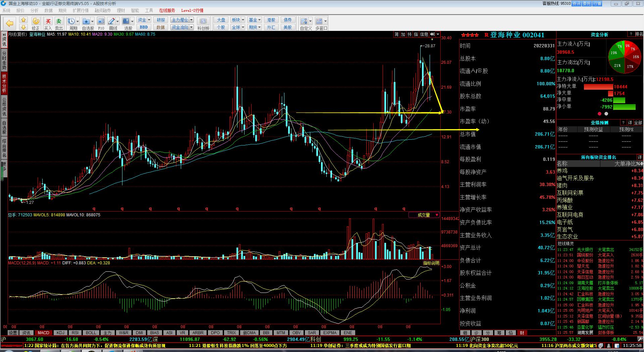Click the 研报 toolbar button
Screen dimensions: 644x352
coord(161,20)
